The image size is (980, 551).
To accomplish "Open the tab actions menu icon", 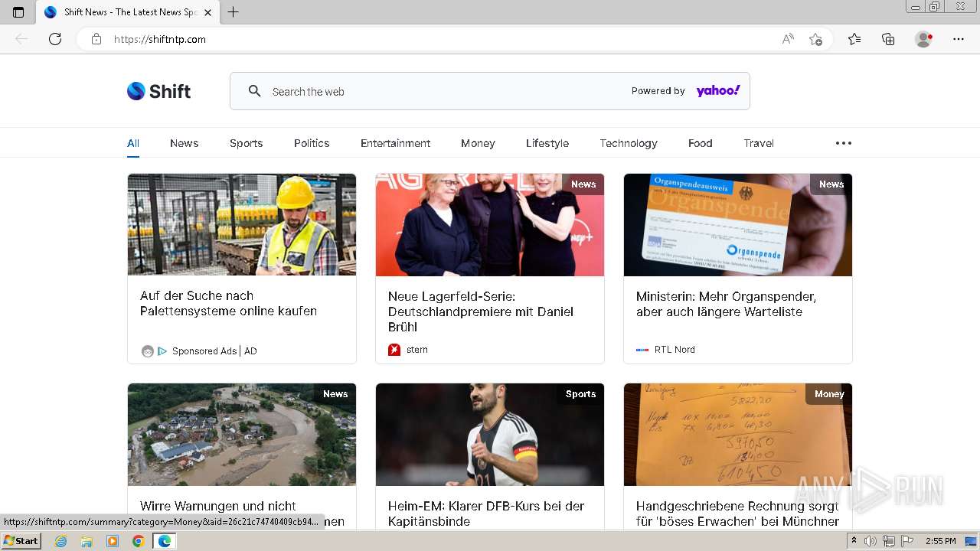I will point(18,12).
